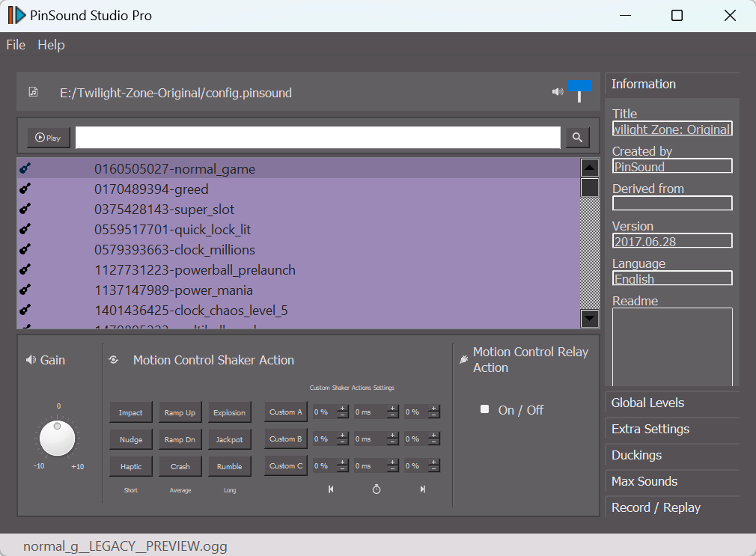Click the config file icon beside the path
This screenshot has height=556, width=756.
[x=33, y=92]
